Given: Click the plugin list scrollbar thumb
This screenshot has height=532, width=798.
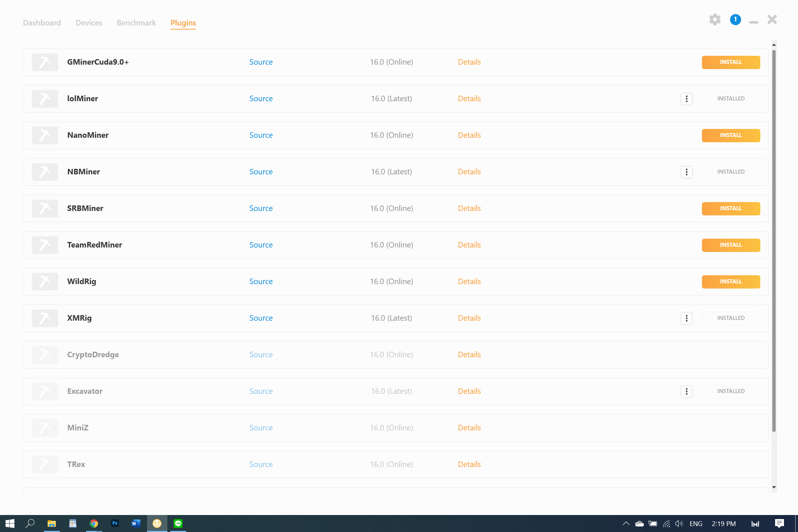Looking at the screenshot, I should coord(774,240).
